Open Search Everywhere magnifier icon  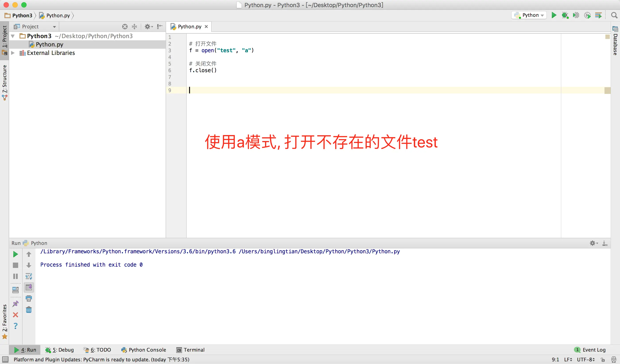pyautogui.click(x=614, y=15)
